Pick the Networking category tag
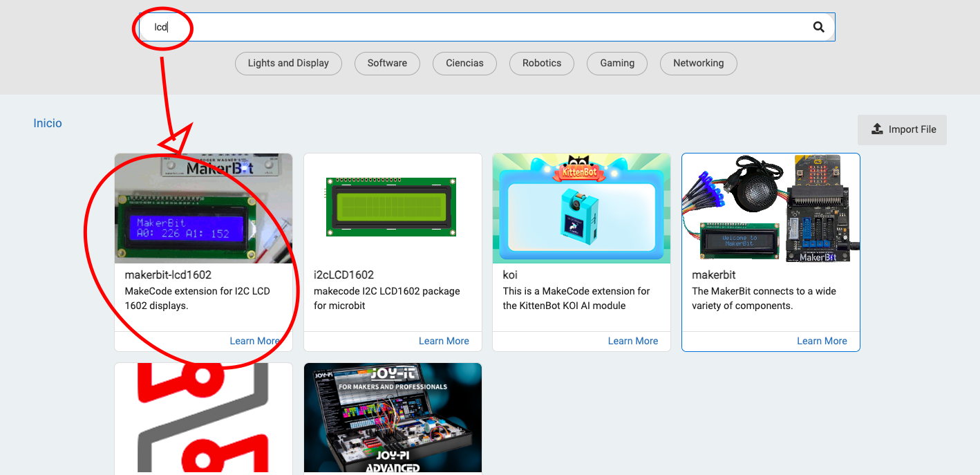The width and height of the screenshot is (980, 475). pyautogui.click(x=698, y=63)
